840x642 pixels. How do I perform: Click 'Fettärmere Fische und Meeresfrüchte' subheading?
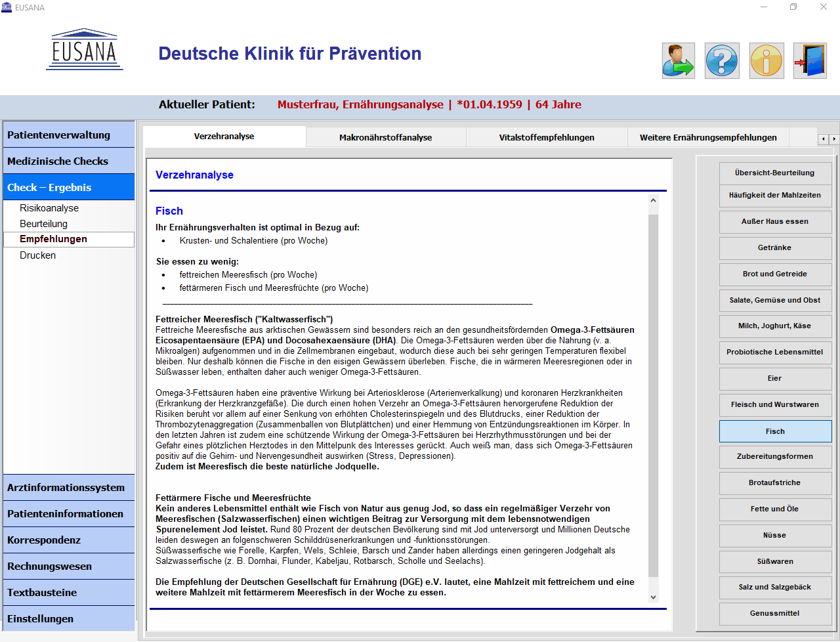[x=233, y=498]
